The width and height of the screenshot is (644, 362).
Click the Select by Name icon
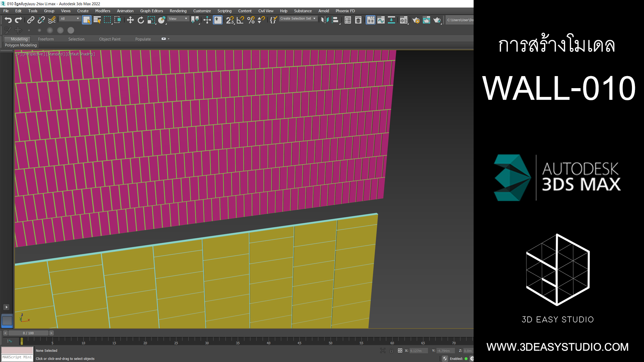97,20
